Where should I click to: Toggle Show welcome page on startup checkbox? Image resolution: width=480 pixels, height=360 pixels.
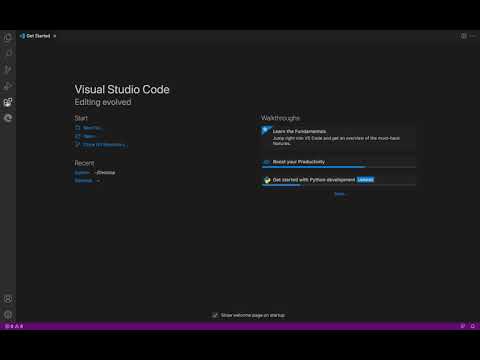tap(215, 315)
